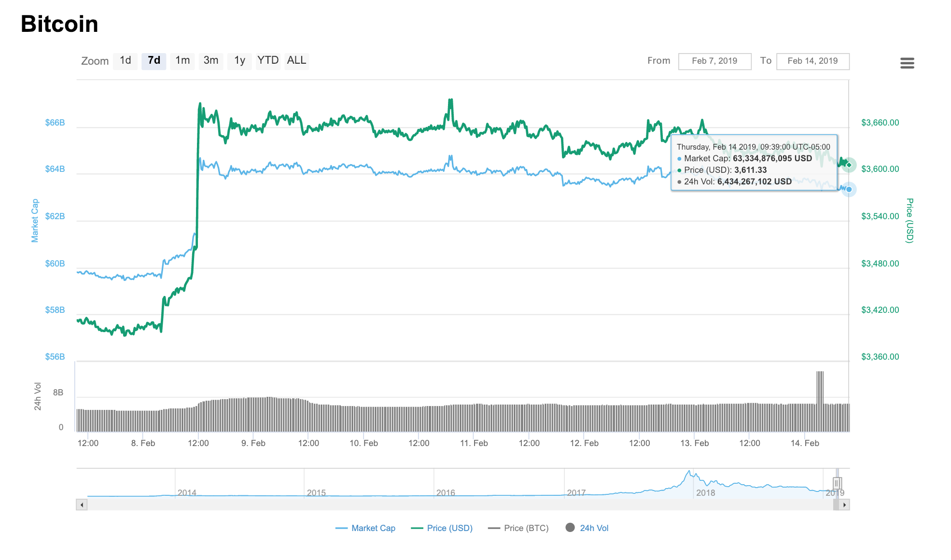The height and width of the screenshot is (560, 951).
Task: Click the blue market cap marker at chart end
Action: click(x=849, y=189)
